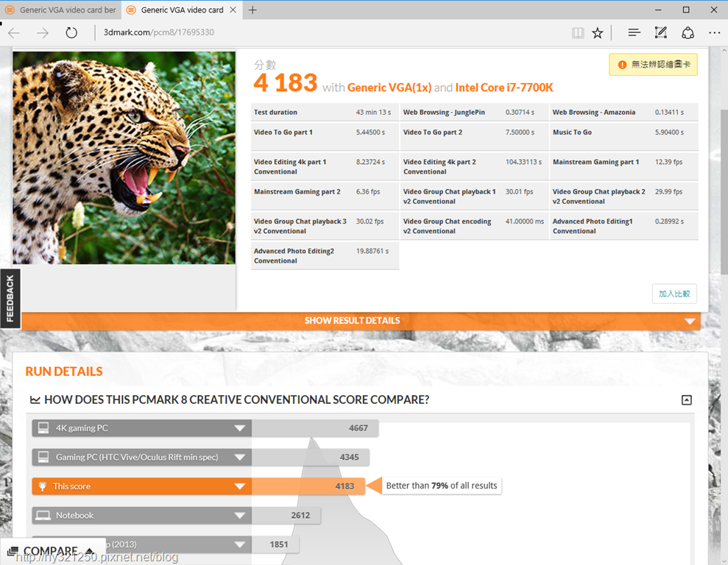Open the More actions ellipsis menu
Viewport: 728px width, 565px height.
tap(714, 33)
